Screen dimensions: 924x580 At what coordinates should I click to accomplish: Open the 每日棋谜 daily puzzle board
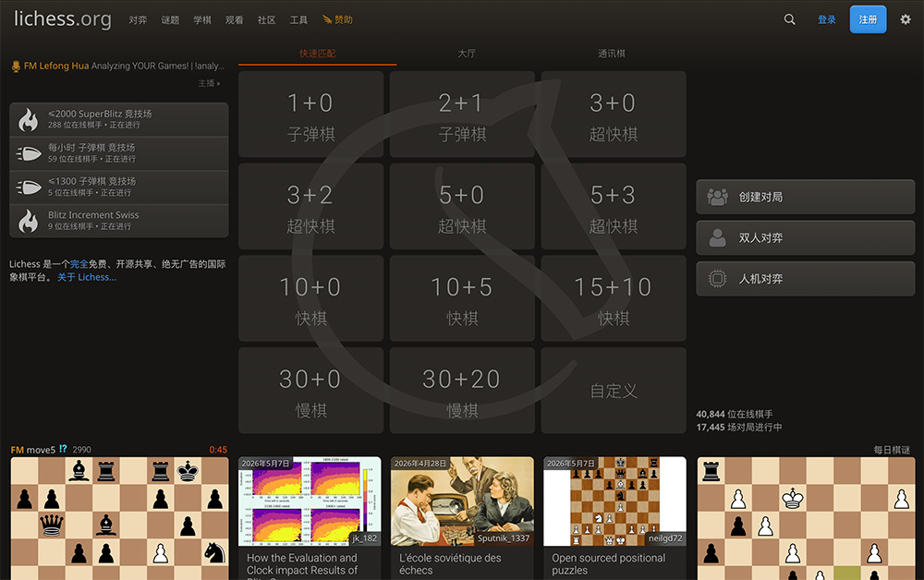[x=806, y=519]
